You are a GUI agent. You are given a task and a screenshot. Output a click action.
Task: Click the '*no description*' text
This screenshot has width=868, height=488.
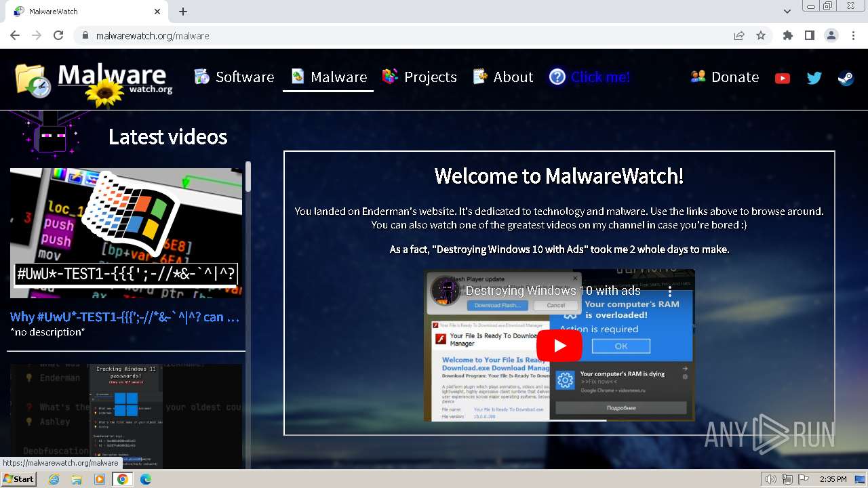point(47,332)
